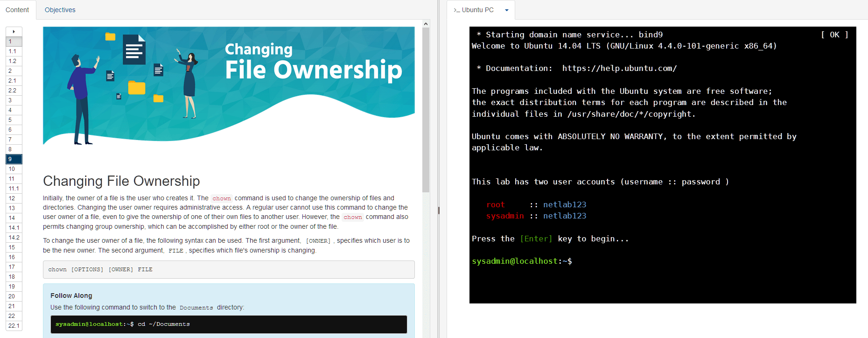Open section 2.1 in the navigator
The height and width of the screenshot is (338, 868).
click(14, 81)
